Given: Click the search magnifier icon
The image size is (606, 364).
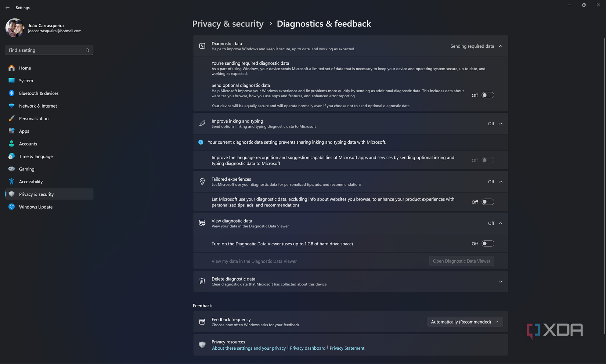Looking at the screenshot, I should (87, 50).
